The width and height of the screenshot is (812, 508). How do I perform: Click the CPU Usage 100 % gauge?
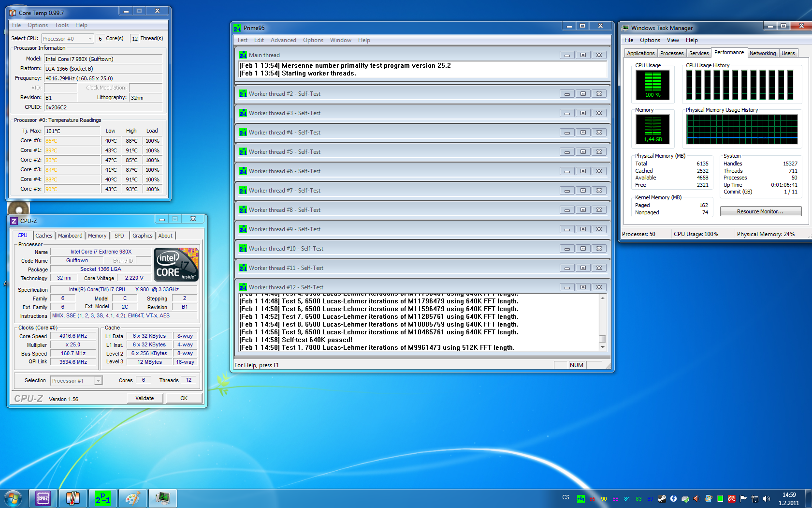pos(652,85)
